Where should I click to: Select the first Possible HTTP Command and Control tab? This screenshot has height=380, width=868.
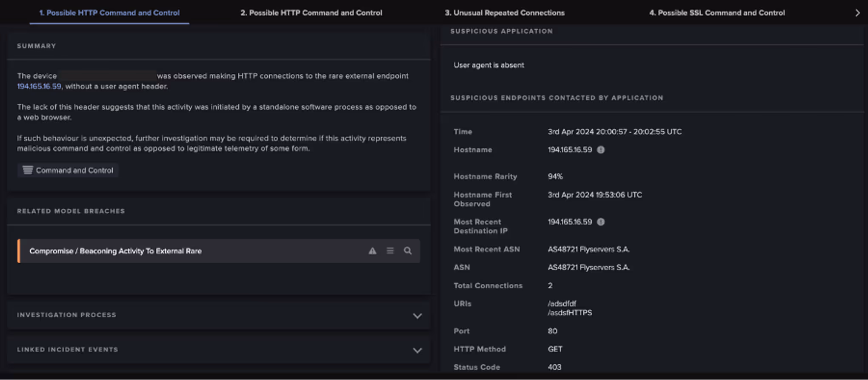pos(109,13)
